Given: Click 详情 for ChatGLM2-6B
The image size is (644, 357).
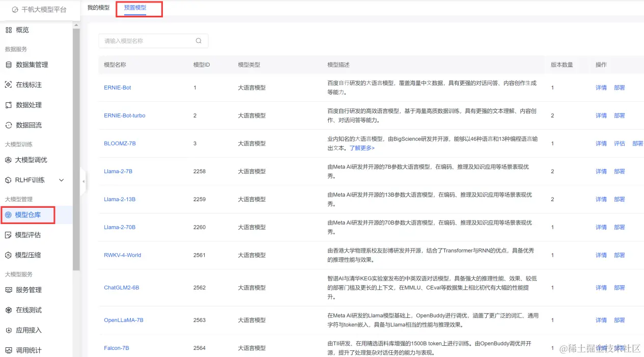Looking at the screenshot, I should (x=601, y=288).
